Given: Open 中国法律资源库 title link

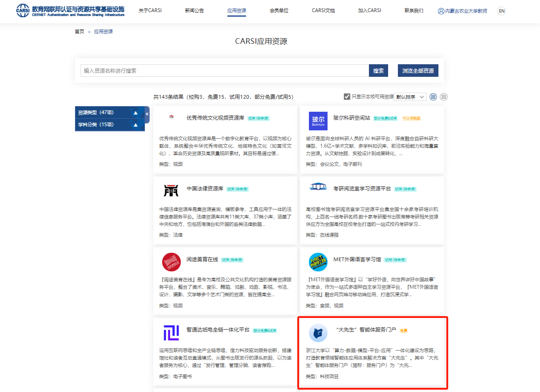Looking at the screenshot, I should pyautogui.click(x=205, y=189).
